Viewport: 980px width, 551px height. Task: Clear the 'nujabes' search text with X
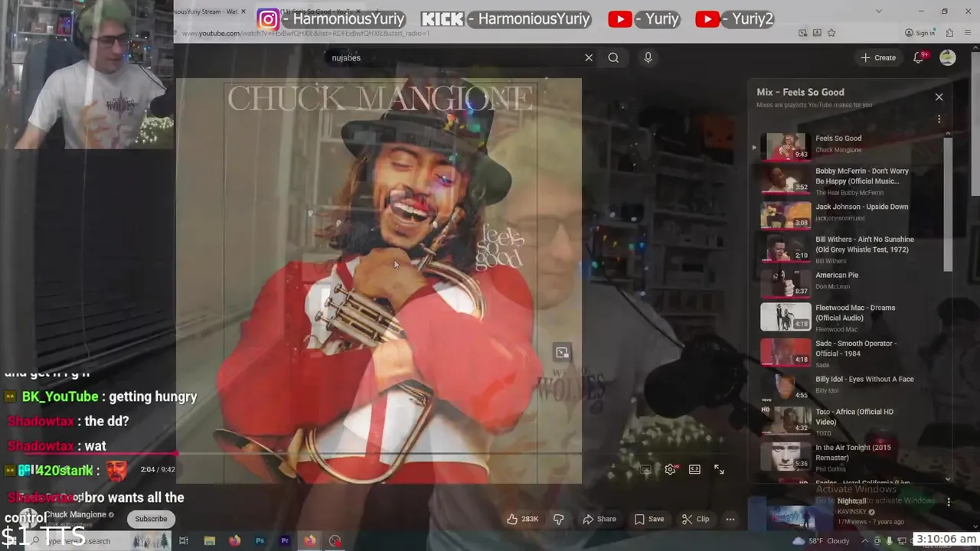[x=589, y=57]
